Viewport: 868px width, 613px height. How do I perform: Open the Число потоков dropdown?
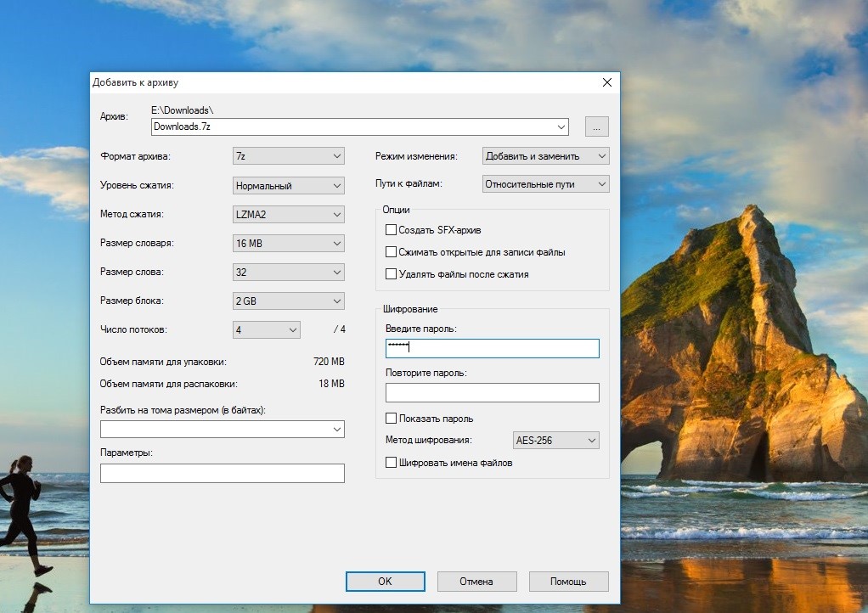tap(267, 329)
